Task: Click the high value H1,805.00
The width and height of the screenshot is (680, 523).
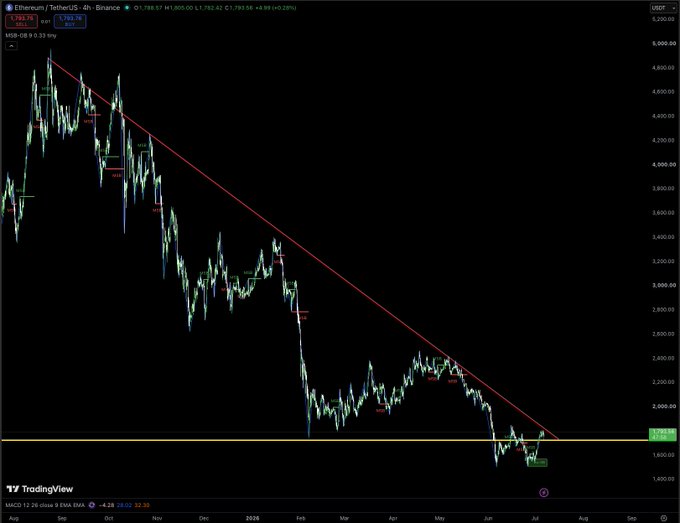Action: [179, 8]
